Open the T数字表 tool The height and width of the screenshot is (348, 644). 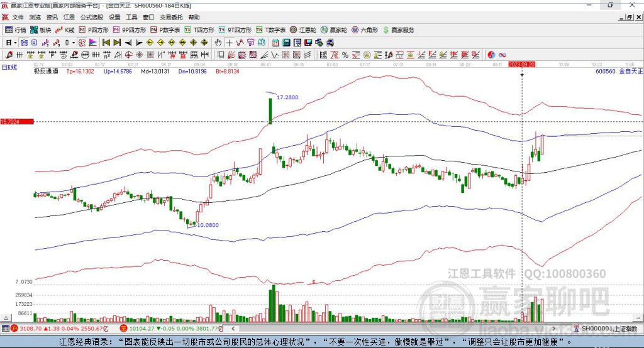point(270,30)
